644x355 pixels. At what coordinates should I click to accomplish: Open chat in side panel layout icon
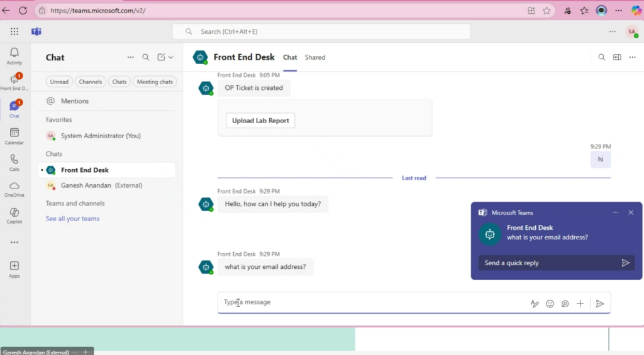click(617, 57)
